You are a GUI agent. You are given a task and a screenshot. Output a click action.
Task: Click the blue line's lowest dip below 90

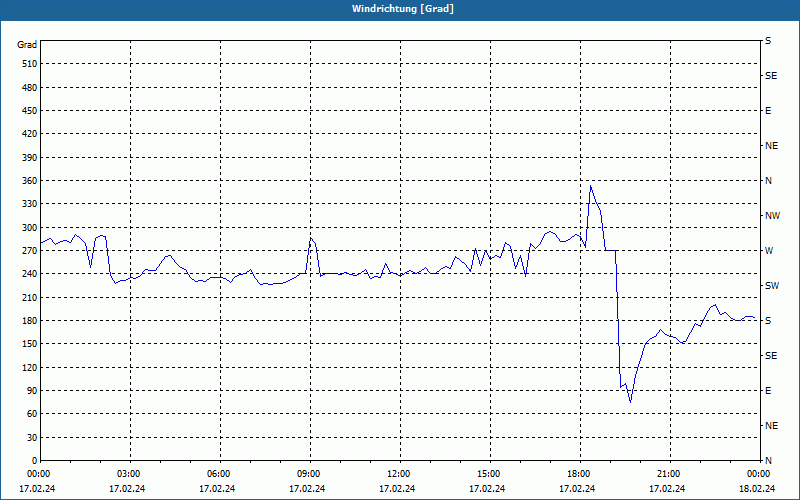tap(631, 402)
